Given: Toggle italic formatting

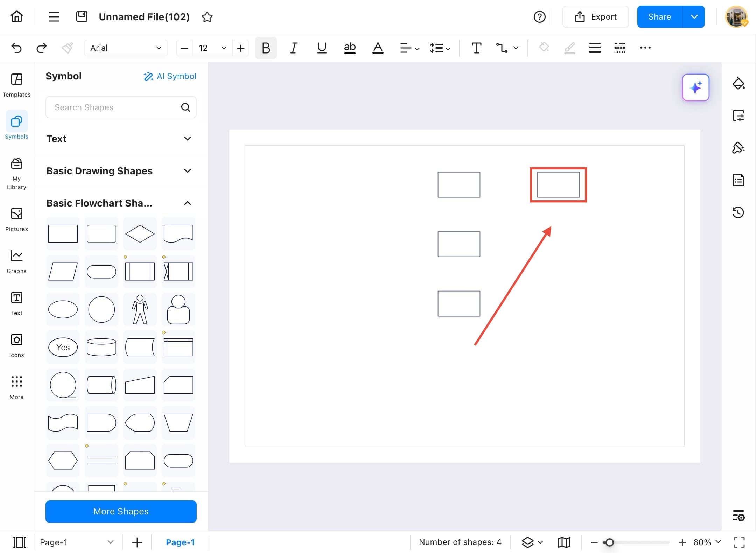Looking at the screenshot, I should click(293, 48).
